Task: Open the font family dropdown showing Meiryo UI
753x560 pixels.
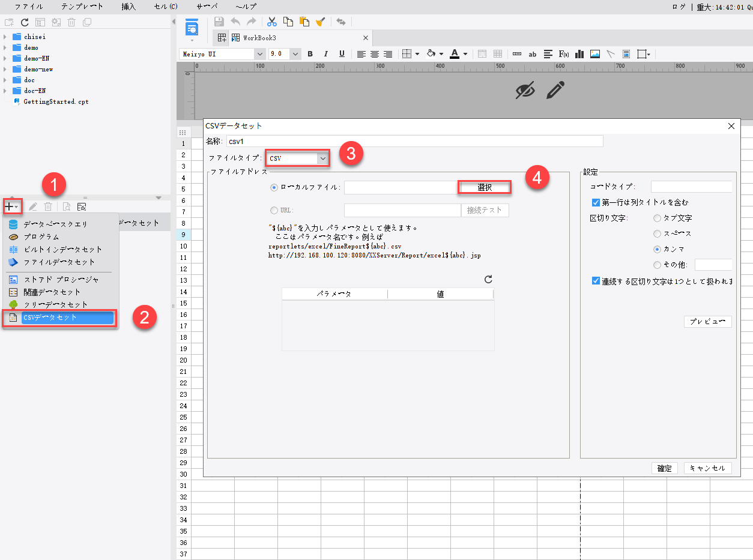Action: tap(259, 53)
